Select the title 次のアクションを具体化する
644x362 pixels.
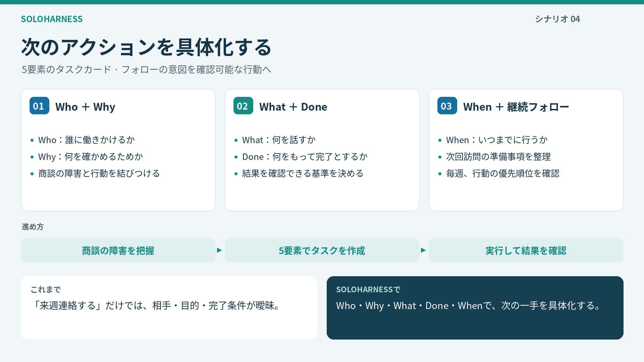coord(146,47)
